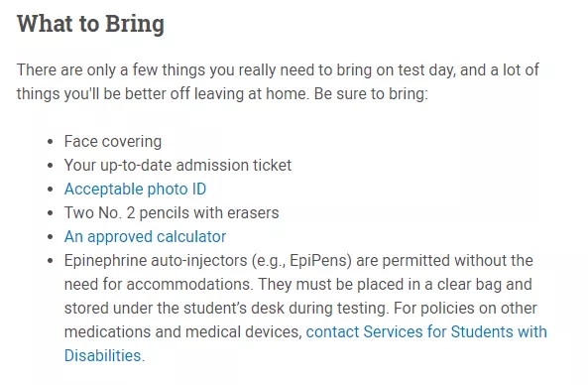Click the bullet beside Two No. 2 pencils
The image size is (588, 385).
point(51,213)
